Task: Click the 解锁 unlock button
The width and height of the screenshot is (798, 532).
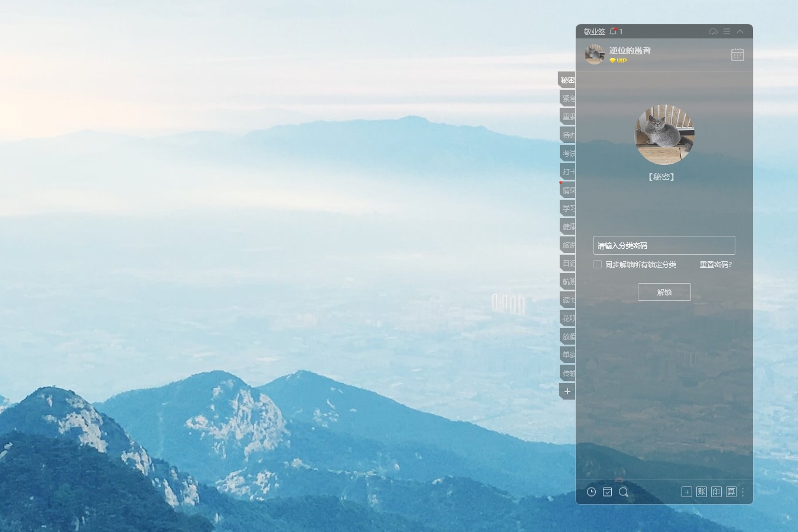Action: 664,292
